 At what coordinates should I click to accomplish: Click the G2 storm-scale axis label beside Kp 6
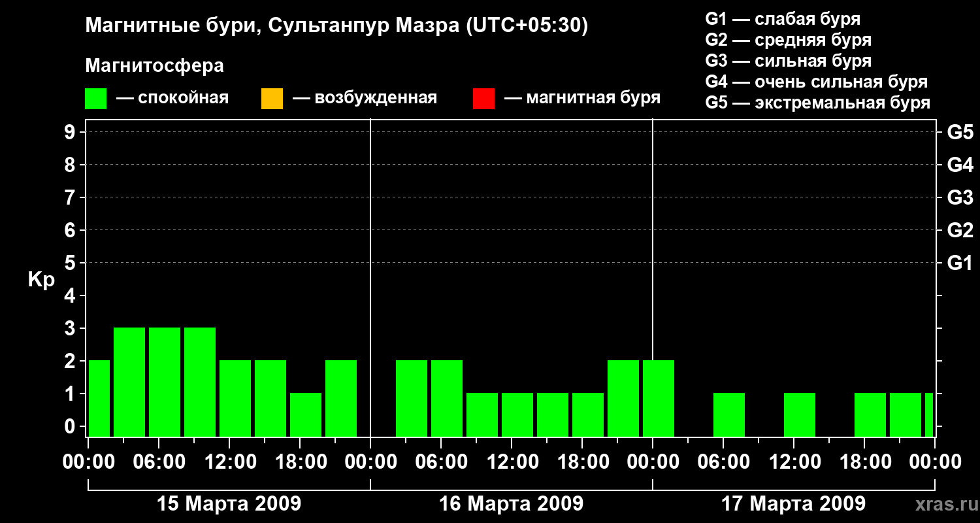[x=960, y=230]
